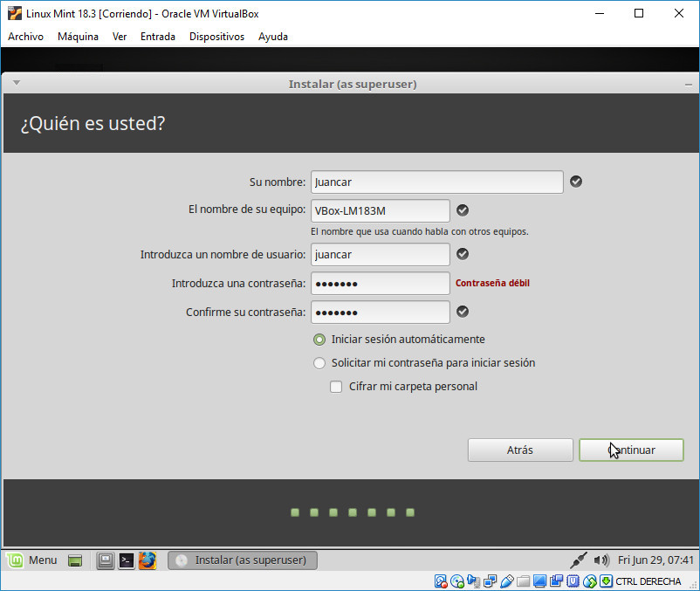Viewport: 700px width, 591px height.
Task: Open the Linux Mint Menu
Action: pyautogui.click(x=32, y=560)
